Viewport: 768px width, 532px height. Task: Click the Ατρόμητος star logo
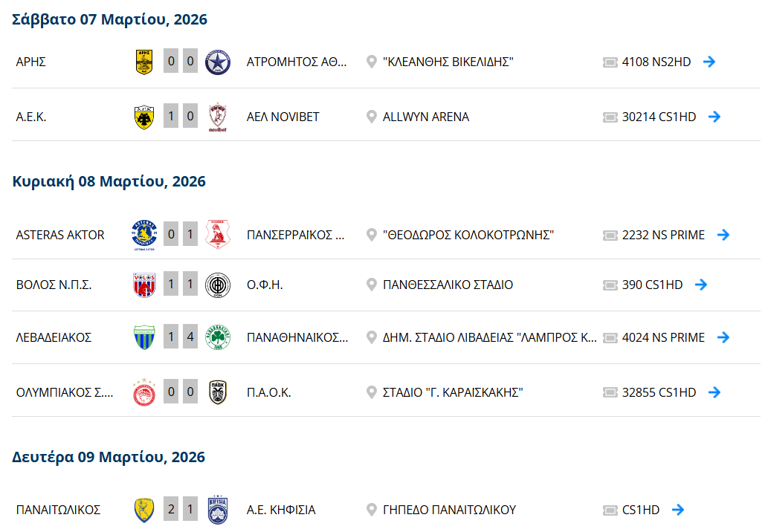coord(218,62)
